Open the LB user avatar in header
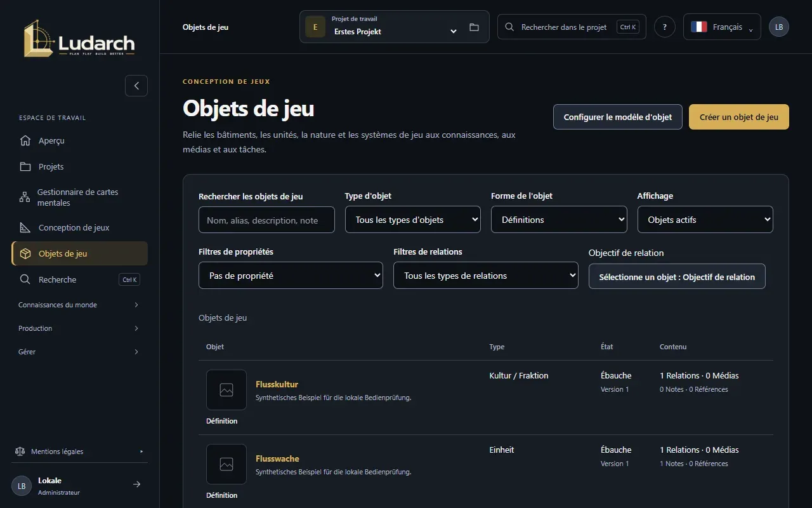Viewport: 812px width, 508px height. [x=779, y=27]
